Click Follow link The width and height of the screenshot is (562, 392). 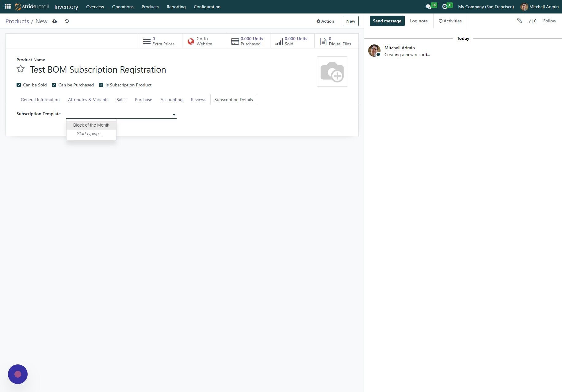coord(549,21)
